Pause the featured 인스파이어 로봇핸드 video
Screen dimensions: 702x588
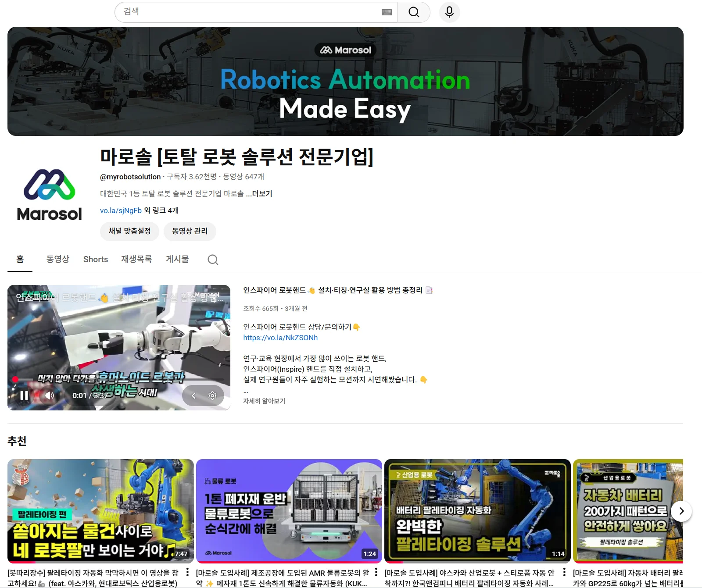tap(24, 396)
